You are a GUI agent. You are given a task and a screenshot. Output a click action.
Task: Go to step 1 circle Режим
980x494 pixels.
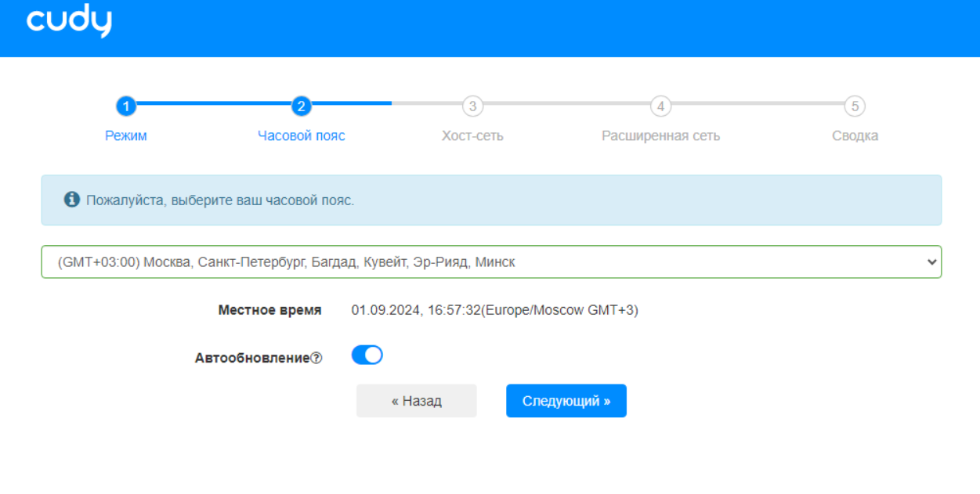point(126,106)
